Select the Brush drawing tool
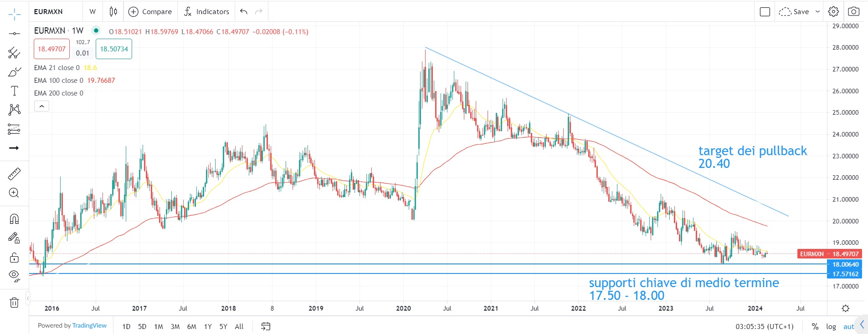 (14, 72)
